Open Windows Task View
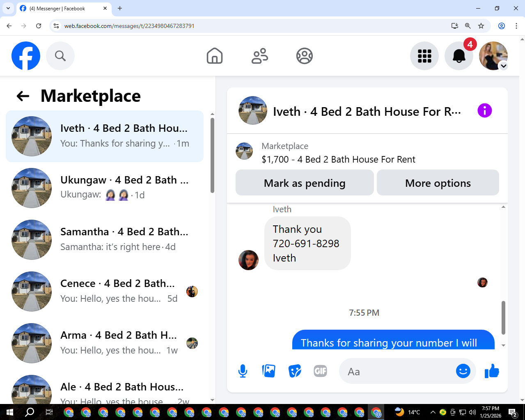The width and height of the screenshot is (525, 420). [x=49, y=412]
